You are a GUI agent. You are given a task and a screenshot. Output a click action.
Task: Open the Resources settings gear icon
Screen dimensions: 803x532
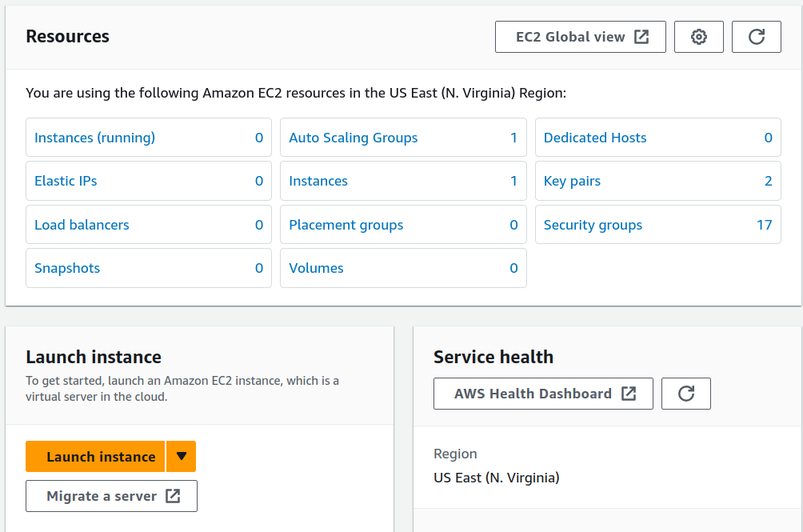pos(698,36)
